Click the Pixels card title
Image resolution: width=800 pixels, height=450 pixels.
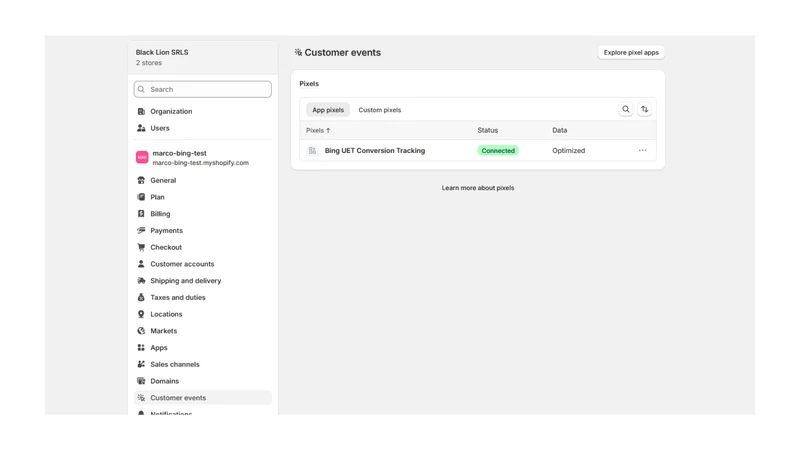309,84
